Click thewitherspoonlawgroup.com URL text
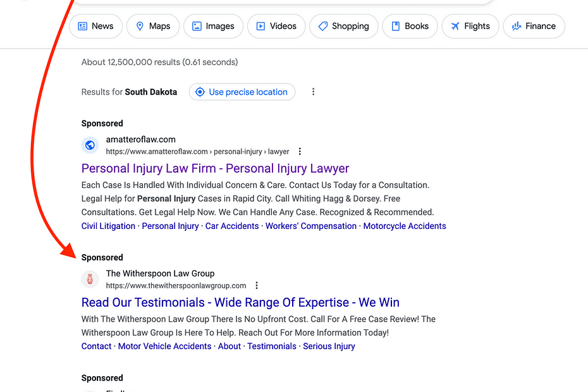The height and width of the screenshot is (392, 588). tap(176, 286)
